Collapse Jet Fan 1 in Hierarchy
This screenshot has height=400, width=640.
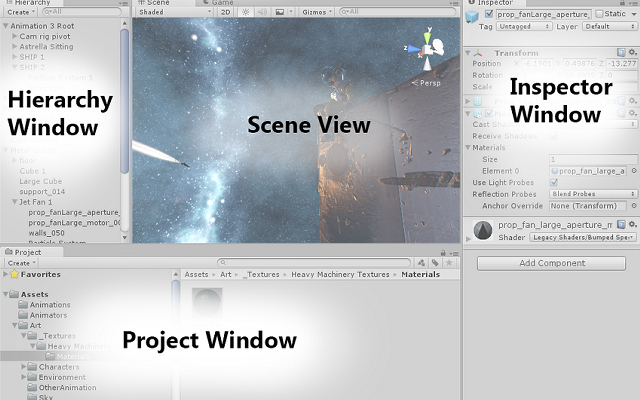point(15,202)
